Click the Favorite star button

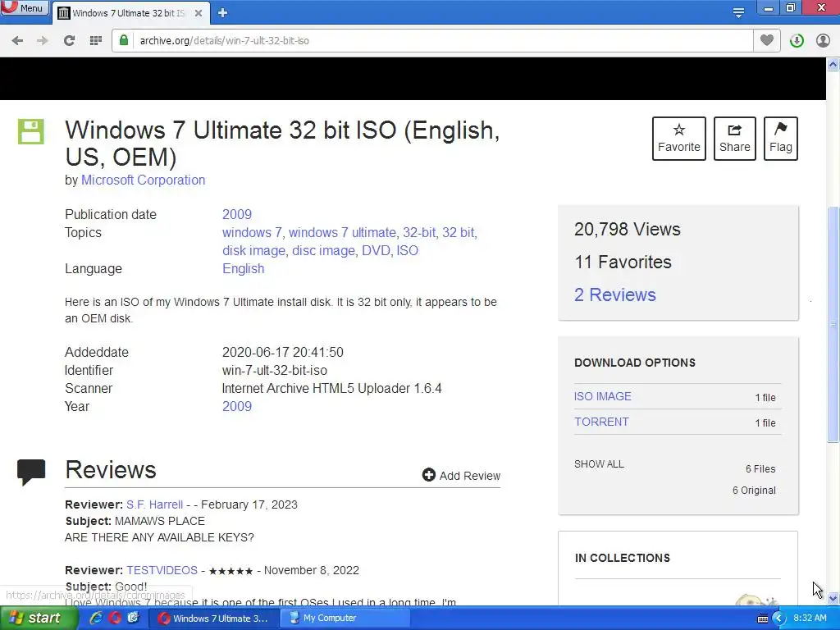pyautogui.click(x=678, y=139)
